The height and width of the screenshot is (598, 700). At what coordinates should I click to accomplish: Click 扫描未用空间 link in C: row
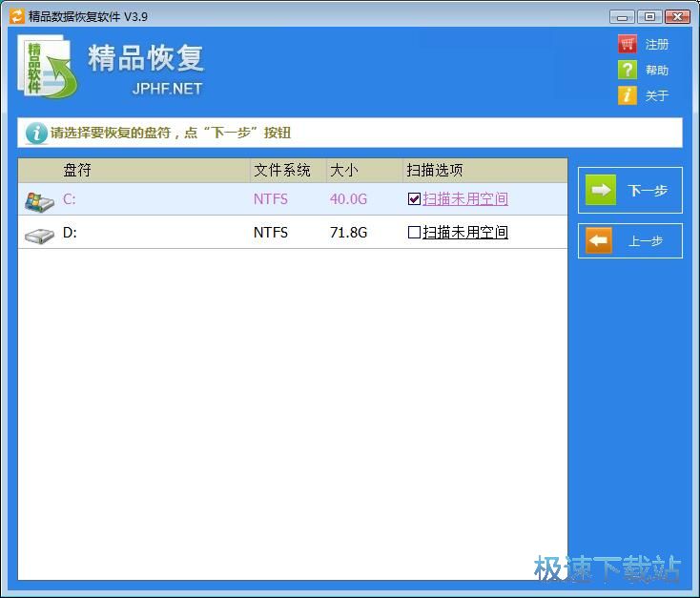point(465,198)
